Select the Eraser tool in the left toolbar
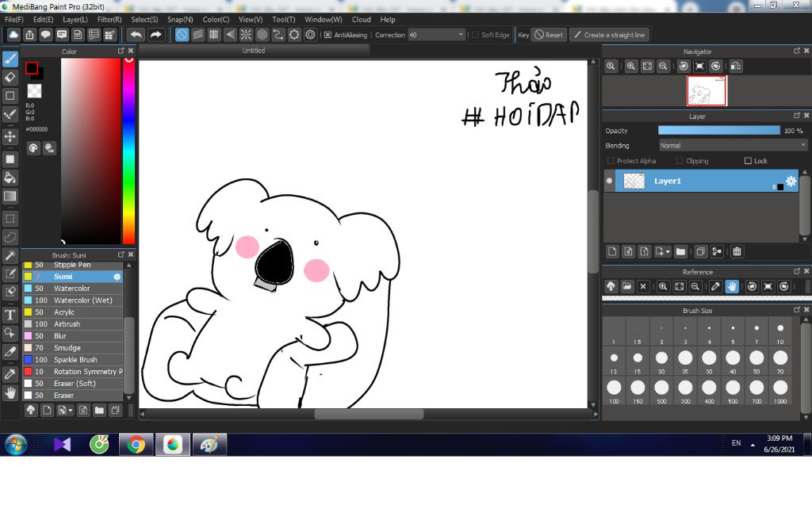Screen dimensions: 812x524 (10, 77)
